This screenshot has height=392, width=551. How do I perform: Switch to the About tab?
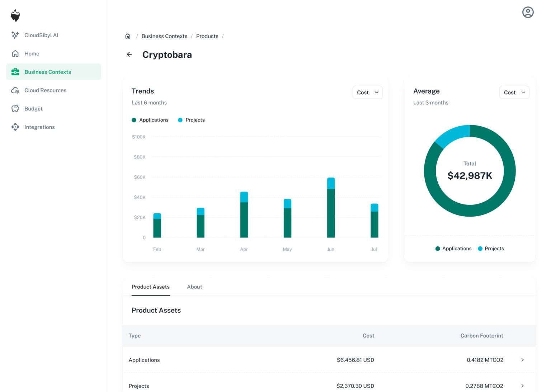click(x=194, y=287)
